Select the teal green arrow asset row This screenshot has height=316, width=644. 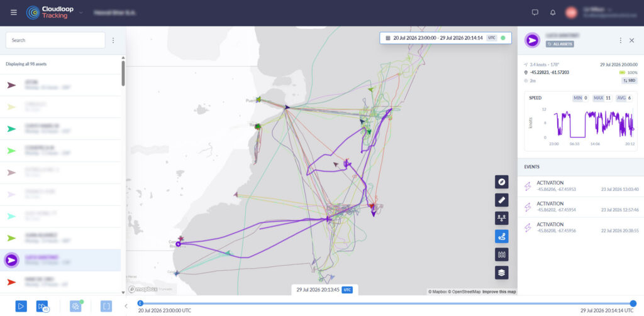pos(60,128)
